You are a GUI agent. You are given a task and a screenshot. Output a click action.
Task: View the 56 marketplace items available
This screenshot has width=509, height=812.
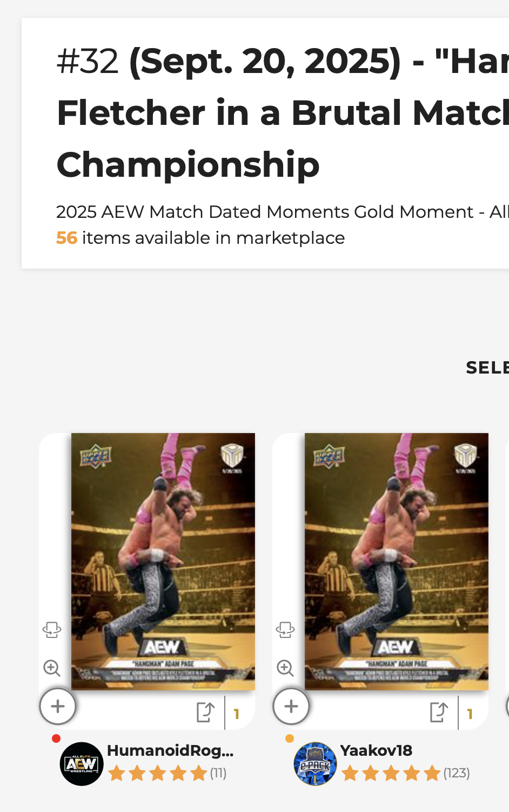click(200, 238)
